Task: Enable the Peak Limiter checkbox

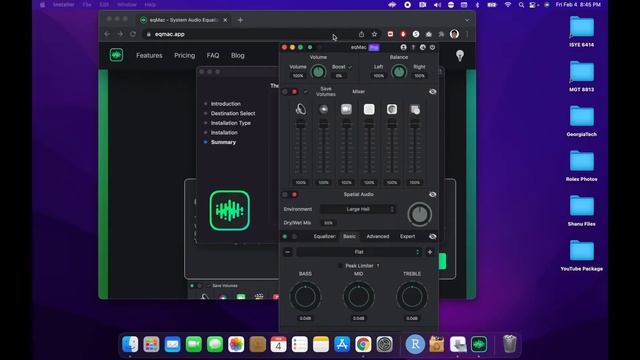Action: [x=340, y=266]
